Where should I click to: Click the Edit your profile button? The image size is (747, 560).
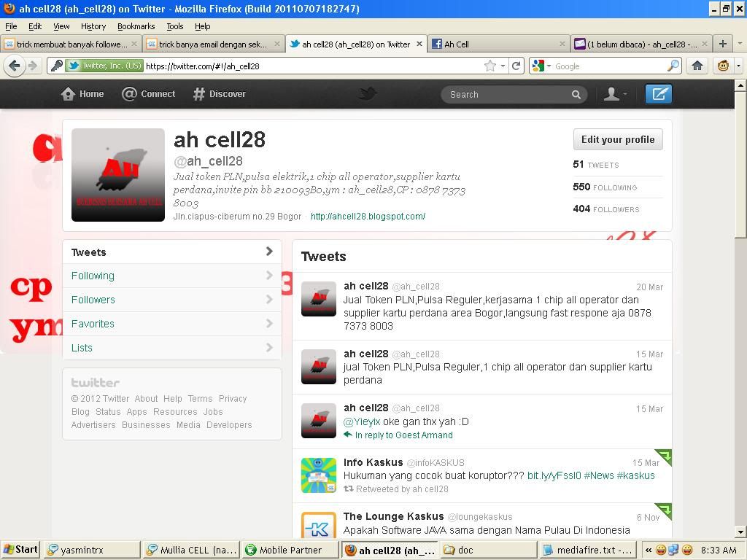(x=618, y=139)
